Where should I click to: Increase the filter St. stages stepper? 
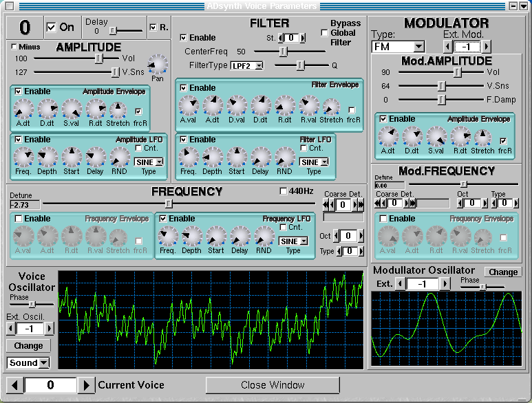tap(303, 38)
